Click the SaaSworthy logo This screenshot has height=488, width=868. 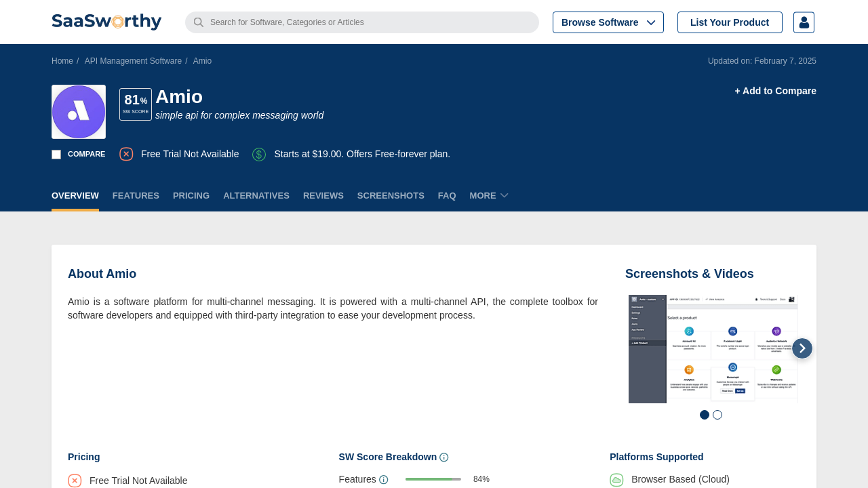106,22
